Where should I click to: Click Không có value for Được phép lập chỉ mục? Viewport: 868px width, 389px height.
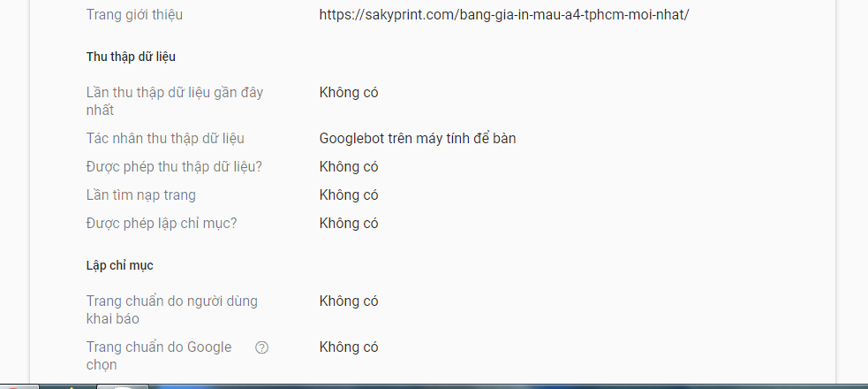click(x=349, y=224)
